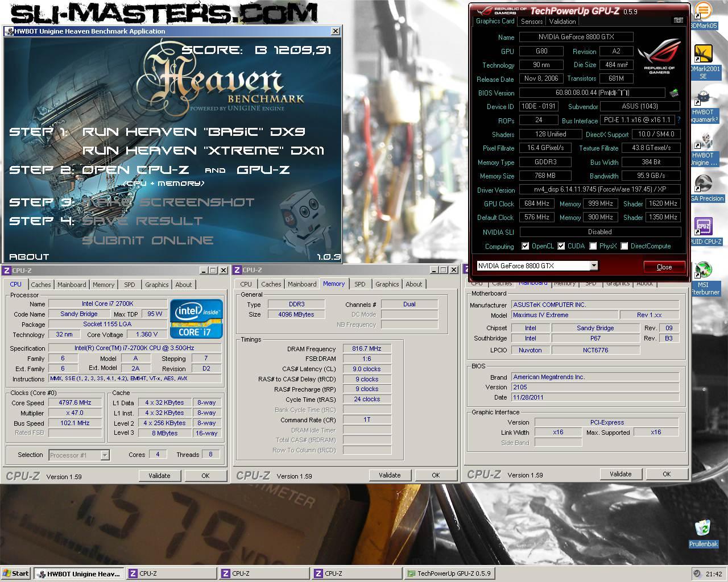The height and width of the screenshot is (582, 728).
Task: Open the Prullenbak recycle bin icon
Action: (x=704, y=533)
